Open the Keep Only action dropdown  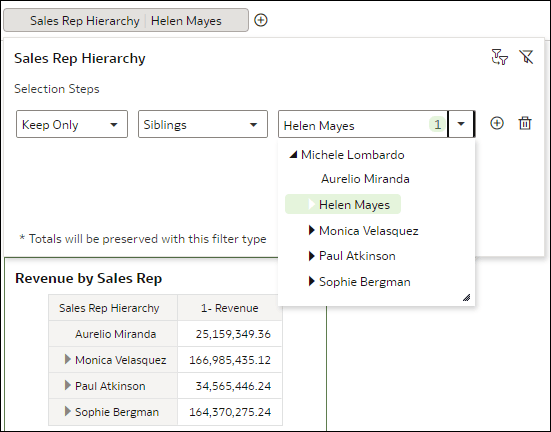(x=72, y=124)
